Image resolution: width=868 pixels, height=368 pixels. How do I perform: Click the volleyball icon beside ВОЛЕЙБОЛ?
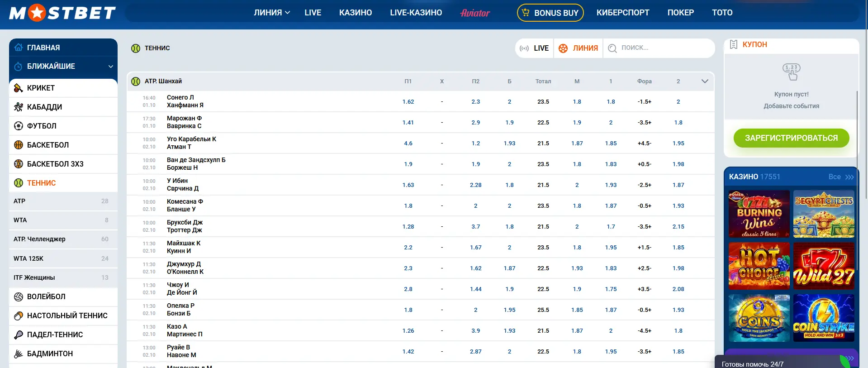tap(19, 296)
